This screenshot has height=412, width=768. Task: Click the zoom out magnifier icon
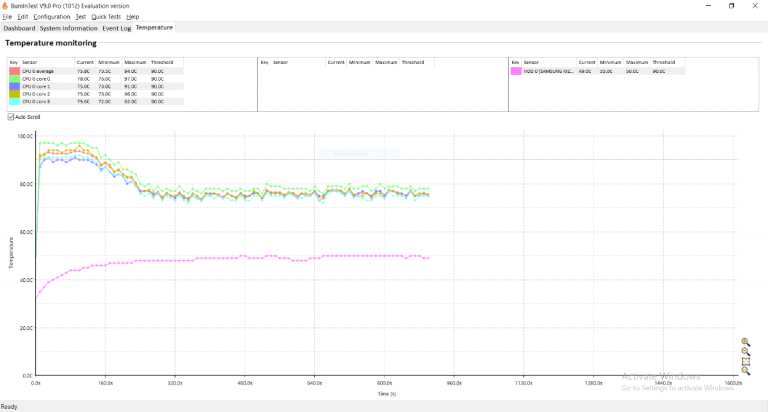coord(745,351)
